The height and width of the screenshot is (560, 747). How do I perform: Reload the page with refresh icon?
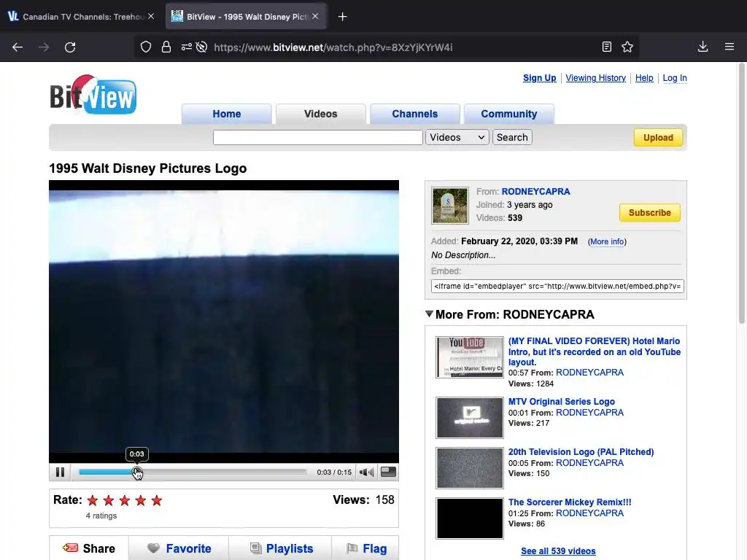coord(70,47)
